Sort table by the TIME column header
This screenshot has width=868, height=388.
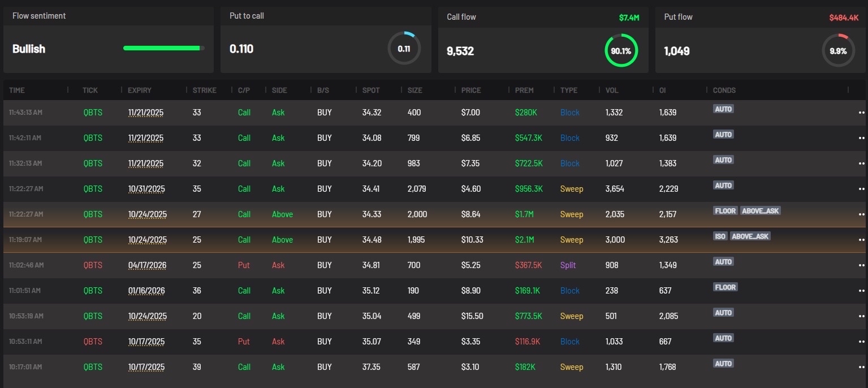coord(17,90)
